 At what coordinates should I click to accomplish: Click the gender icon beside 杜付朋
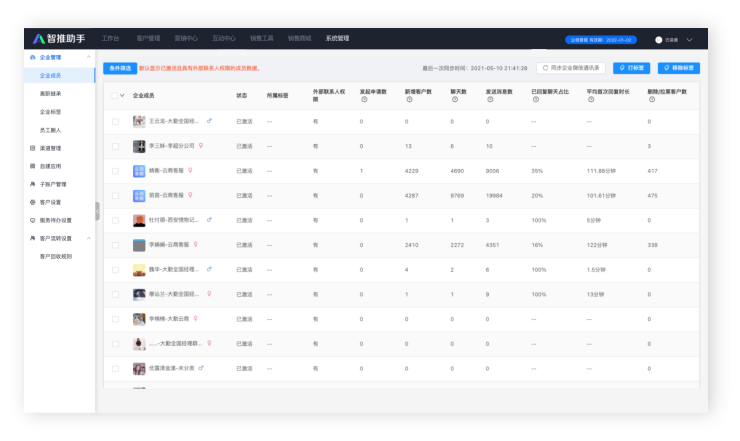click(209, 220)
